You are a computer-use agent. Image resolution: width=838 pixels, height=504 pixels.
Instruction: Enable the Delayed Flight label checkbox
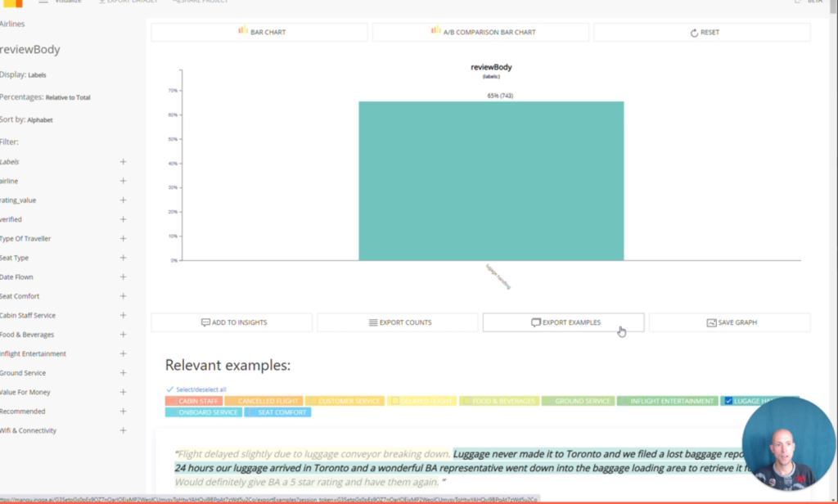coord(395,401)
